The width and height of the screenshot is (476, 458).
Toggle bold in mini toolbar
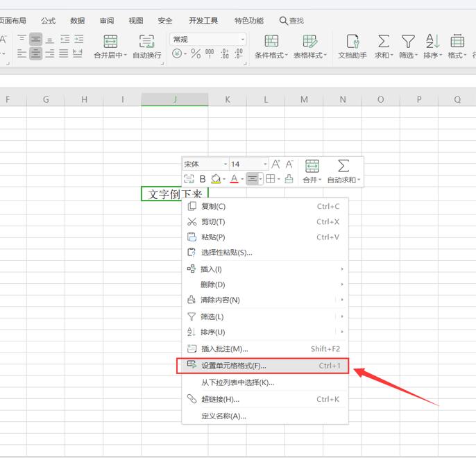[203, 179]
